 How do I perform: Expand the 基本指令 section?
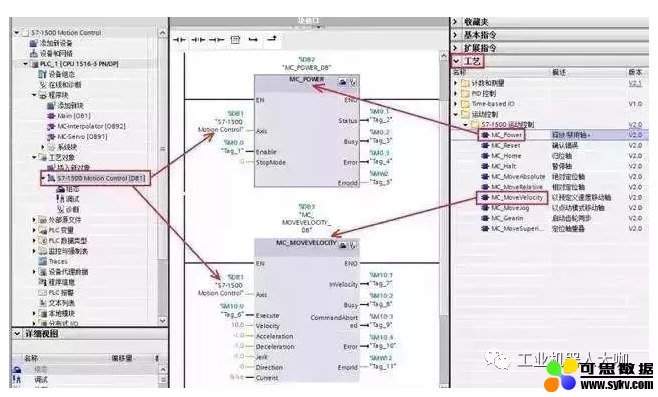455,35
